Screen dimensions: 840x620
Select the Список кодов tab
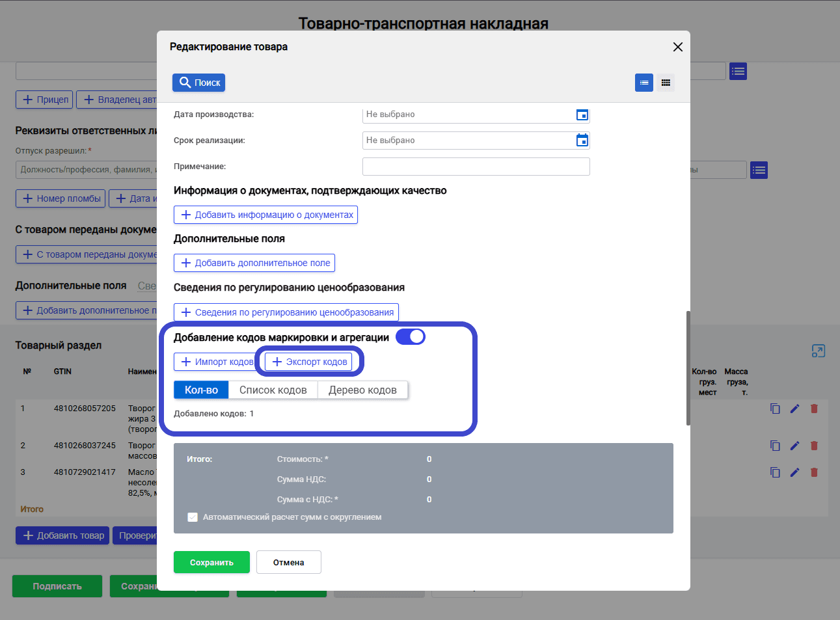[273, 390]
